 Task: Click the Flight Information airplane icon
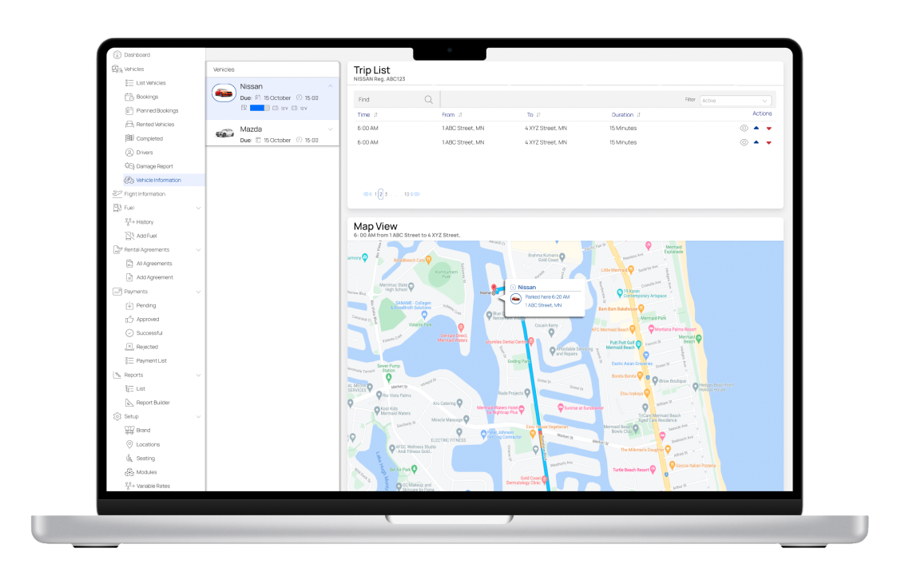click(x=117, y=193)
